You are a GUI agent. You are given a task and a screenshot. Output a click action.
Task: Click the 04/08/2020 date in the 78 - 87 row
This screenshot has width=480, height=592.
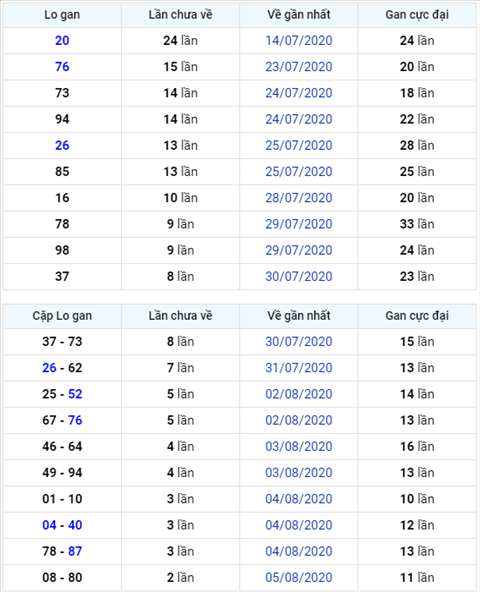click(298, 551)
